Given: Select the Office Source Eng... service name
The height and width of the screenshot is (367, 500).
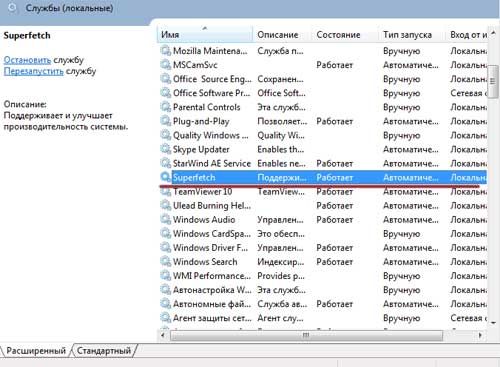Looking at the screenshot, I should [212, 79].
